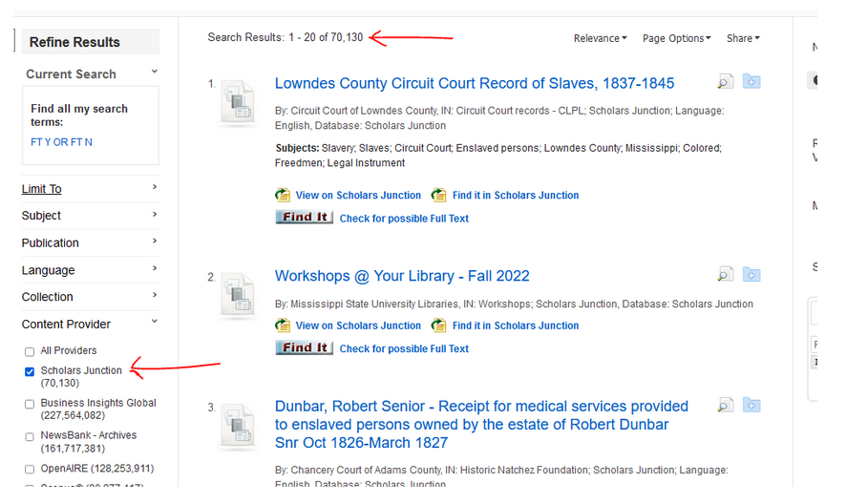Open Dunbar, Robert Senior receipt title link
Screen dimensions: 868x504
tap(481, 425)
